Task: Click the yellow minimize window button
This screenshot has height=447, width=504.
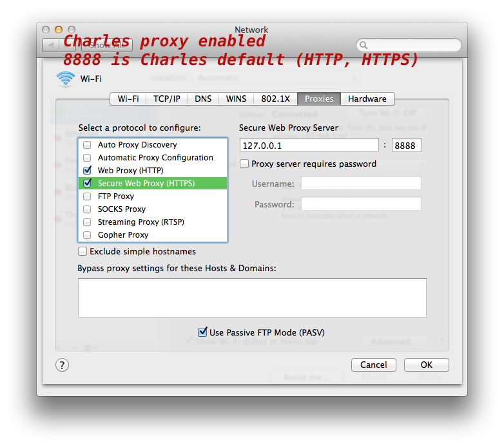Action: (x=59, y=30)
